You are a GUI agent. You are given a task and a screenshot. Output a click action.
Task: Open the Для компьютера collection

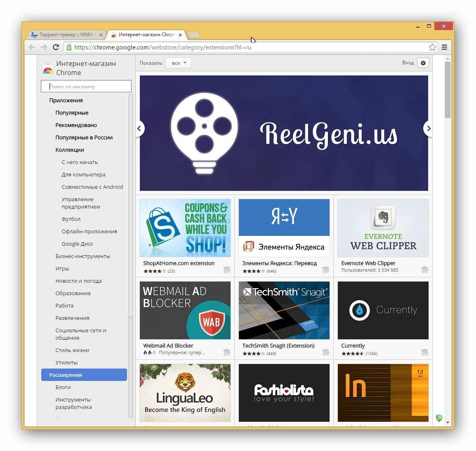point(83,174)
